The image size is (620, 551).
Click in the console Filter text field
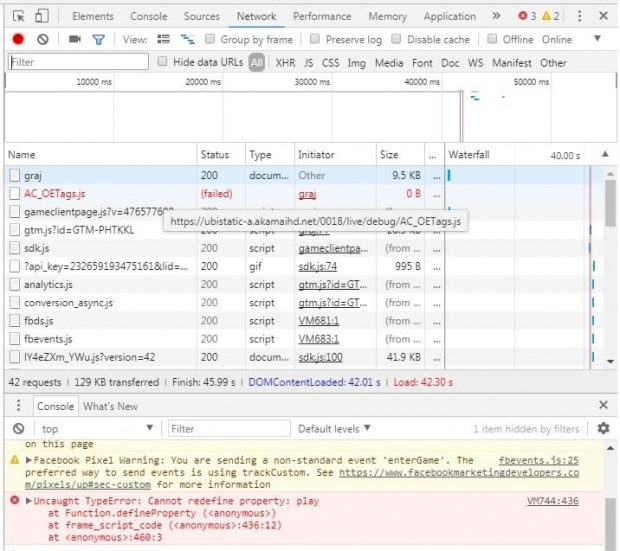point(229,429)
